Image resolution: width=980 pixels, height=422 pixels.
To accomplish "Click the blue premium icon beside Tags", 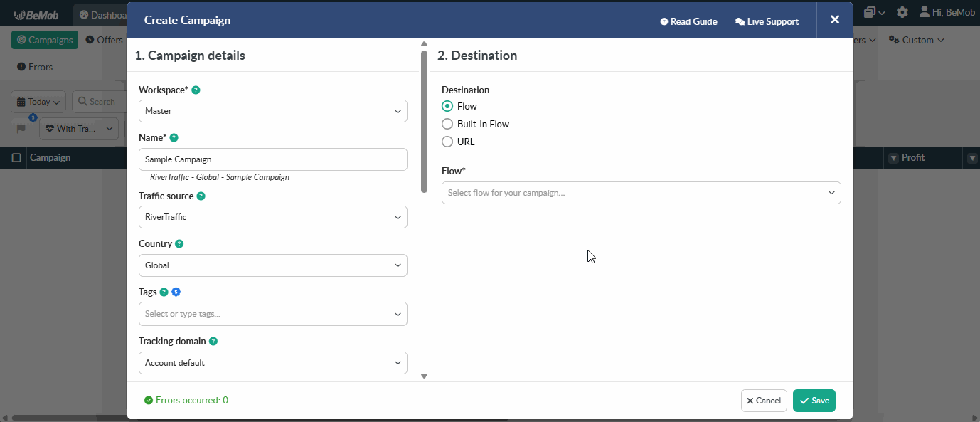I will (x=176, y=292).
